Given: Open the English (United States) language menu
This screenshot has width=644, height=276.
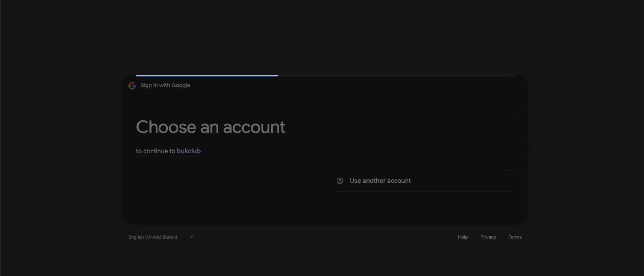Looking at the screenshot, I should tap(153, 237).
